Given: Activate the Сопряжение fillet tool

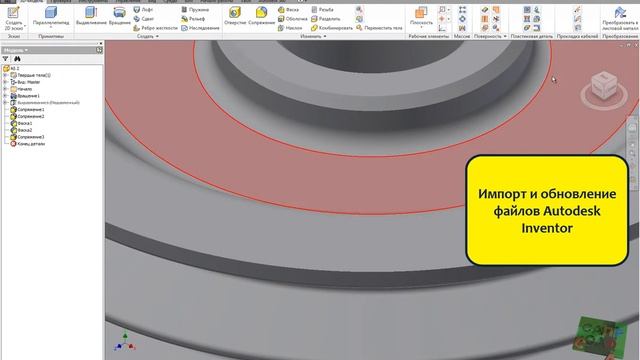Looking at the screenshot, I should pyautogui.click(x=261, y=17).
